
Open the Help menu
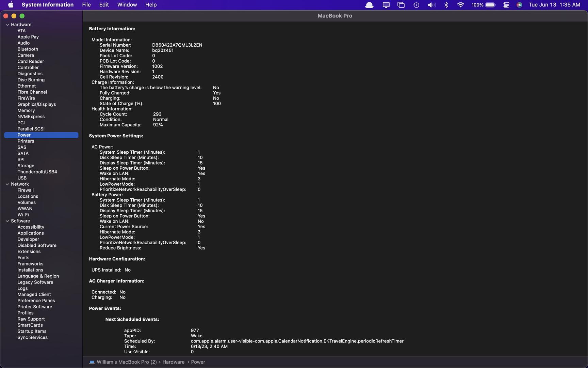[x=151, y=5]
